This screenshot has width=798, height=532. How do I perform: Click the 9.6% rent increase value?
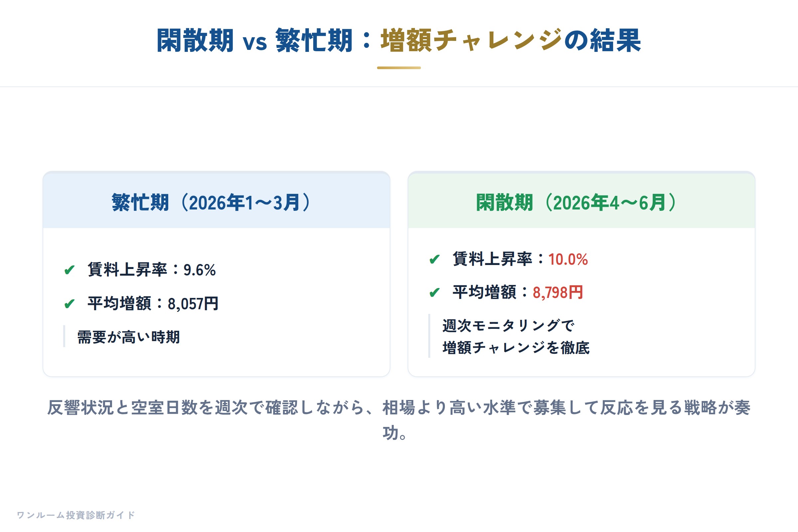tap(199, 270)
